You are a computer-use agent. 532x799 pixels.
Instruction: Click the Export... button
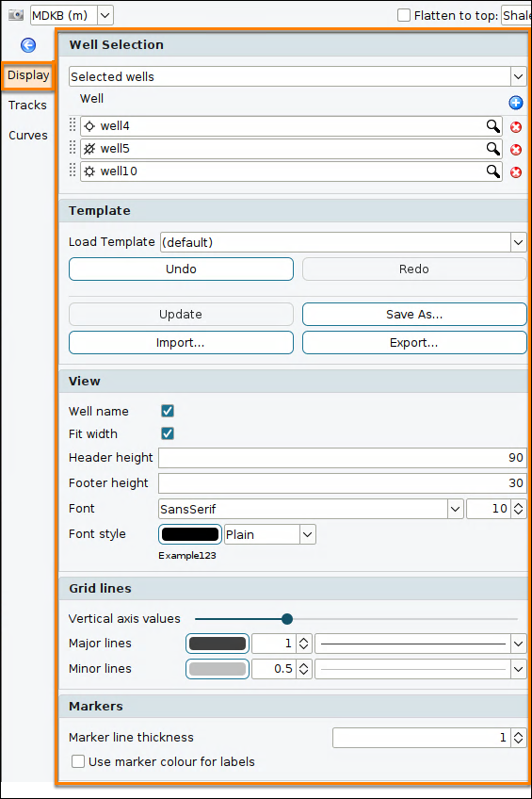point(414,343)
